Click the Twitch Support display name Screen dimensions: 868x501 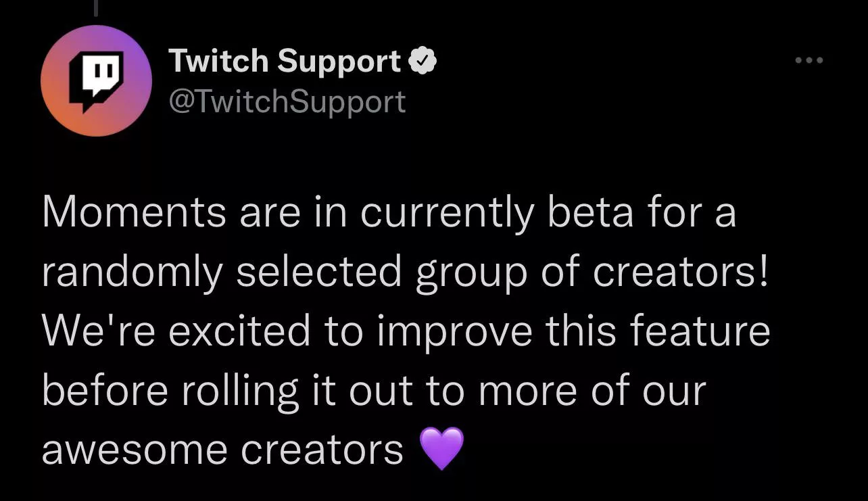coord(285,62)
